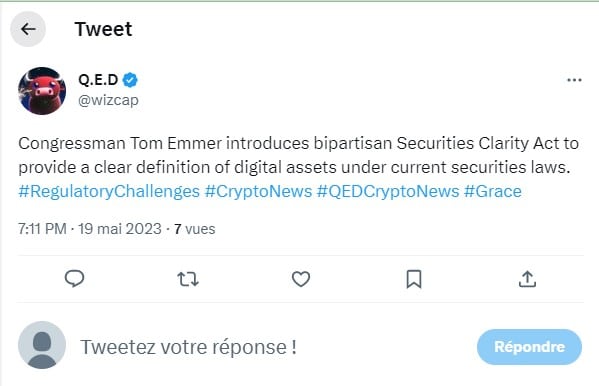Share the tweet via the upload icon
Viewport: 599px width, 386px height.
point(527,279)
